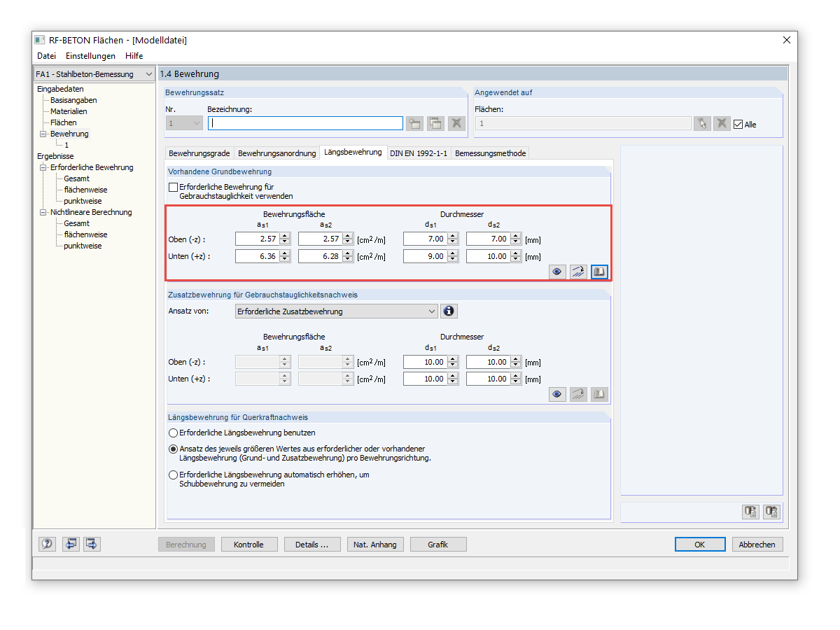The image size is (840, 630).
Task: Click the Bezeichnung text field
Action: (x=305, y=123)
